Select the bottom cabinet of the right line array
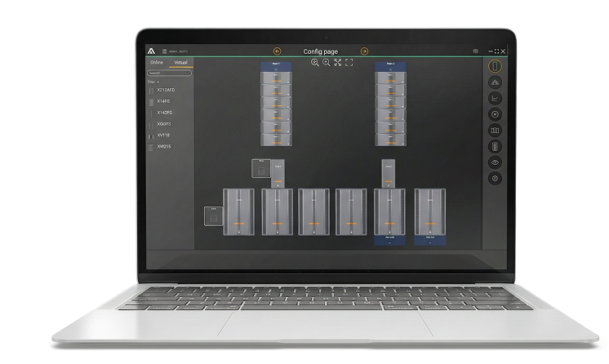 (391, 140)
